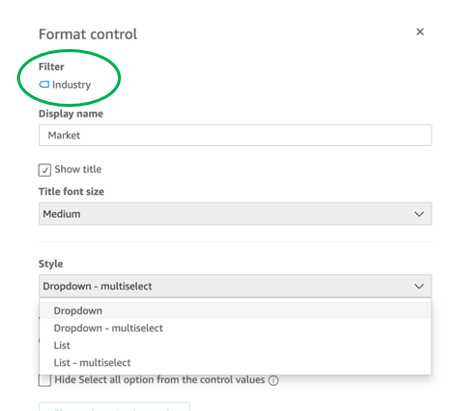Screen dimensions: 470x411
Task: Select the Industry filter name
Action: (71, 85)
